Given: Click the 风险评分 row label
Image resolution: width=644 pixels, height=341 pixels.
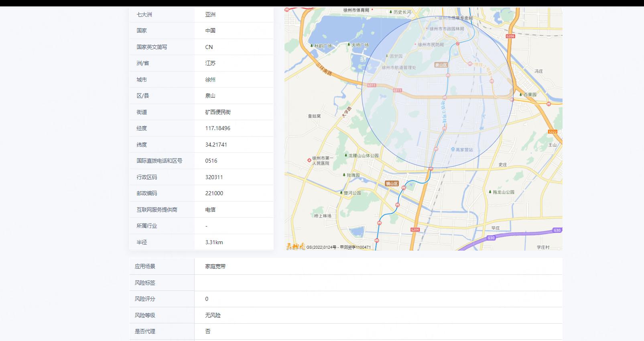Looking at the screenshot, I should click(x=145, y=299).
